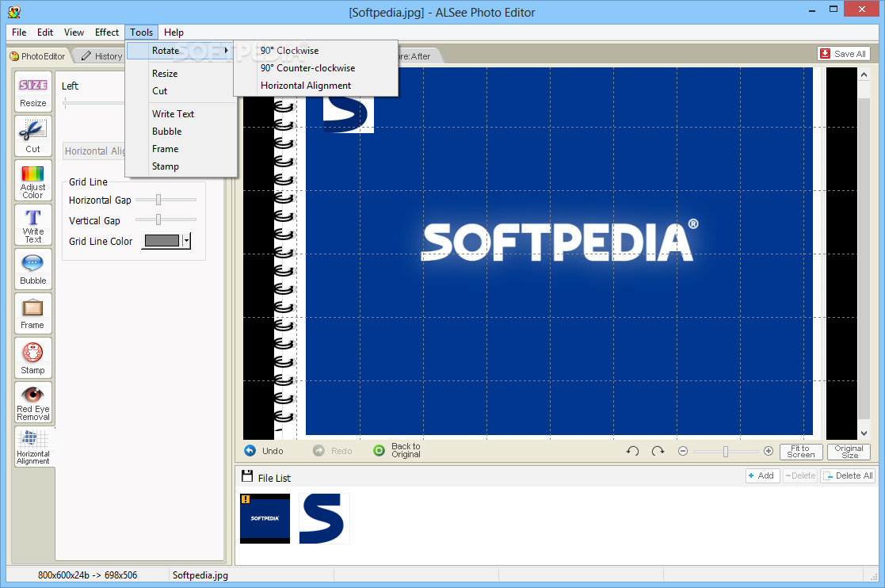
Task: Click the Grid Line Color gray swatch
Action: (162, 241)
